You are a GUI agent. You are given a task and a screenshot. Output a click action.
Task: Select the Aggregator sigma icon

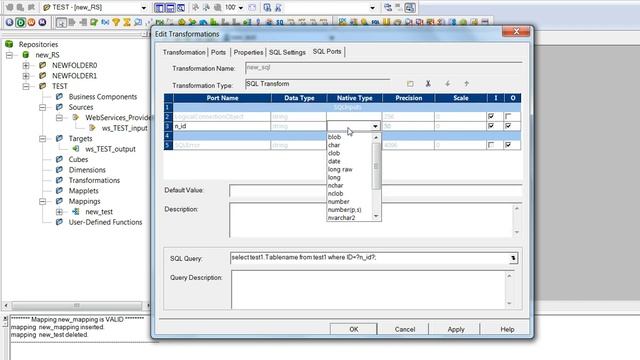click(127, 22)
